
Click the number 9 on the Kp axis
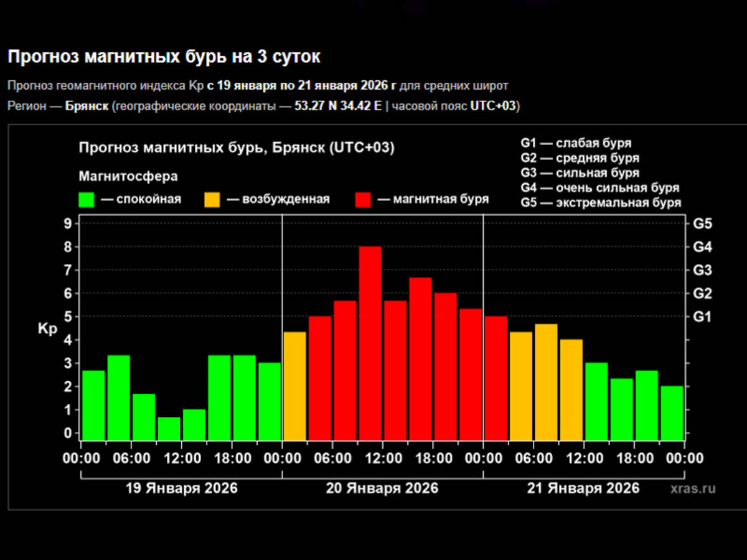[68, 224]
